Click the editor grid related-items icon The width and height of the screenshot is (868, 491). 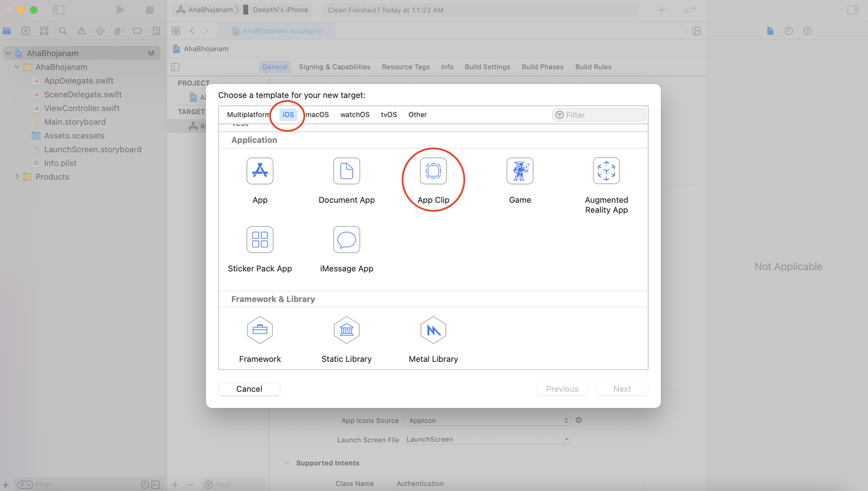click(x=176, y=31)
